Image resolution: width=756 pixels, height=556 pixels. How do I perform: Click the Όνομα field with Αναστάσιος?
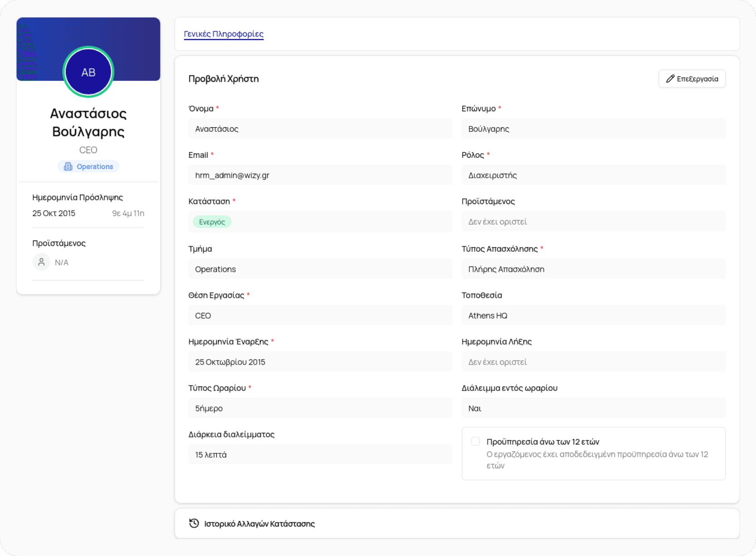pos(320,129)
